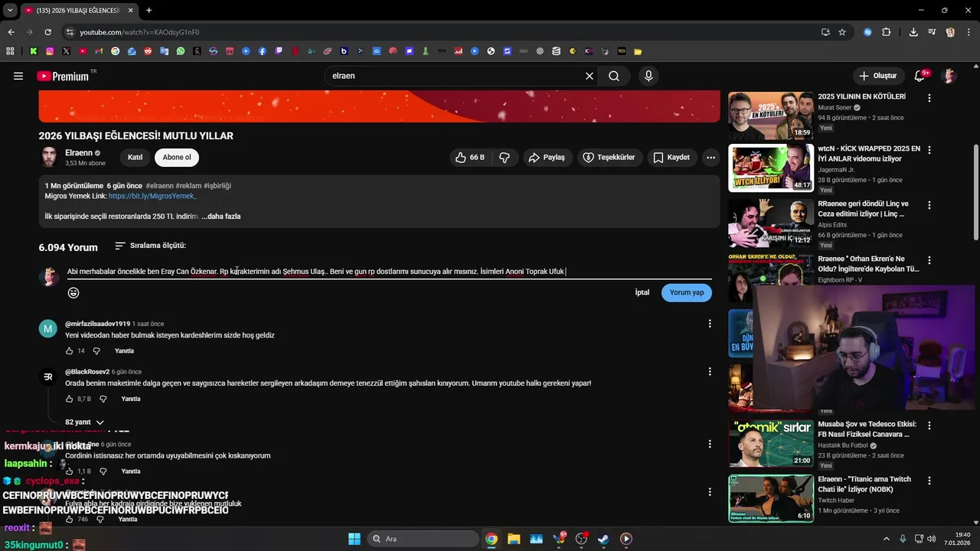Viewport: 980px width, 551px height.
Task: Save video with Kaydet button
Action: point(671,157)
